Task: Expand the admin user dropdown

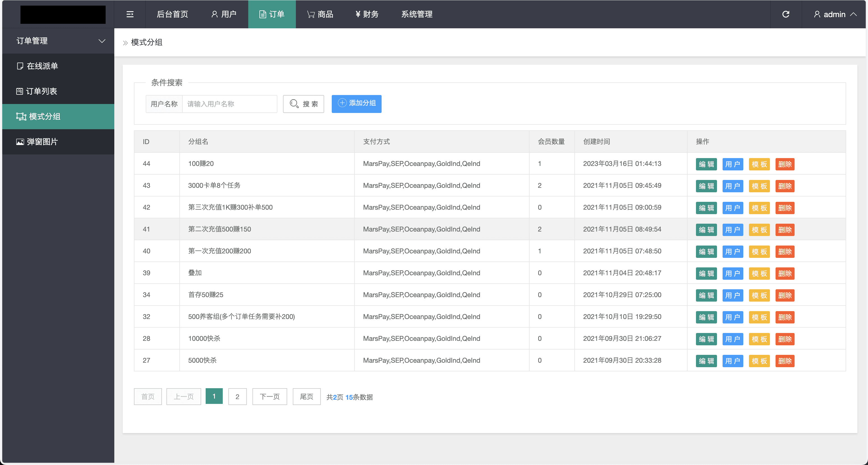Action: coord(834,14)
